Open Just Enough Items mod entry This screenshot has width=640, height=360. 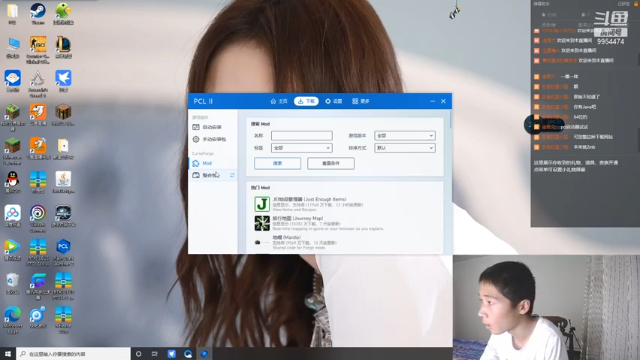[x=345, y=204]
